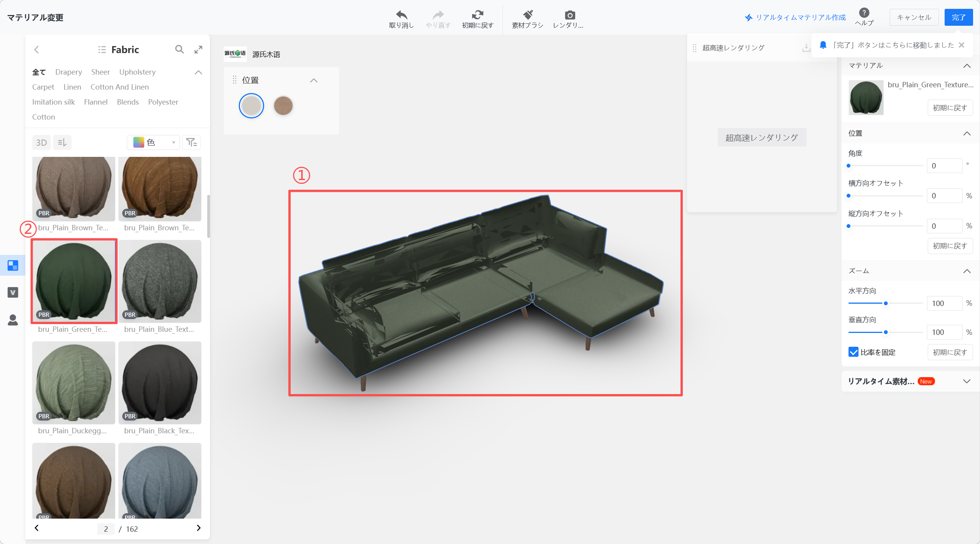
Task: Select the Carpet category
Action: pyautogui.click(x=43, y=87)
